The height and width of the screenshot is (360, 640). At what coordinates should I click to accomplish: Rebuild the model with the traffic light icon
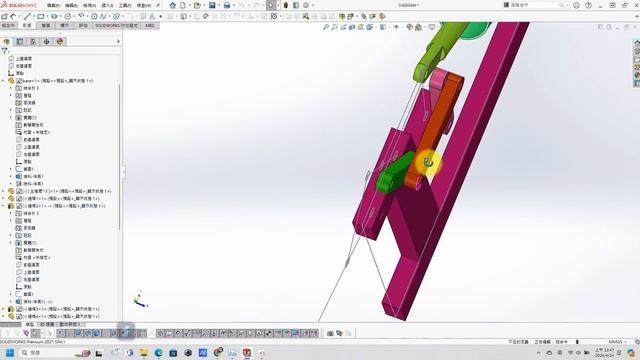(x=286, y=5)
